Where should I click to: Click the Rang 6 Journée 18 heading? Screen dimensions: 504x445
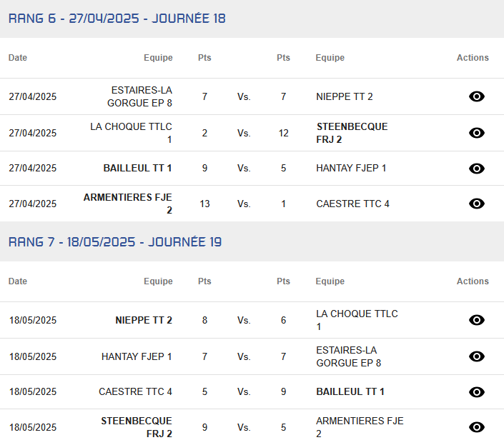117,19
